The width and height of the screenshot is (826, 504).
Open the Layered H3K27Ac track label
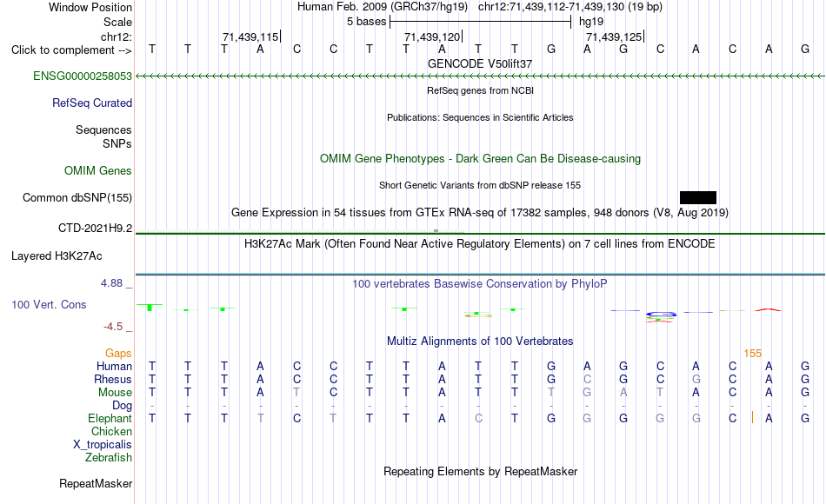click(x=57, y=256)
